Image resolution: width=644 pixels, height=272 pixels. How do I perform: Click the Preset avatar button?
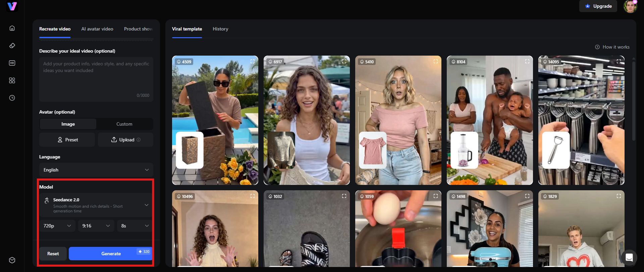(x=67, y=140)
